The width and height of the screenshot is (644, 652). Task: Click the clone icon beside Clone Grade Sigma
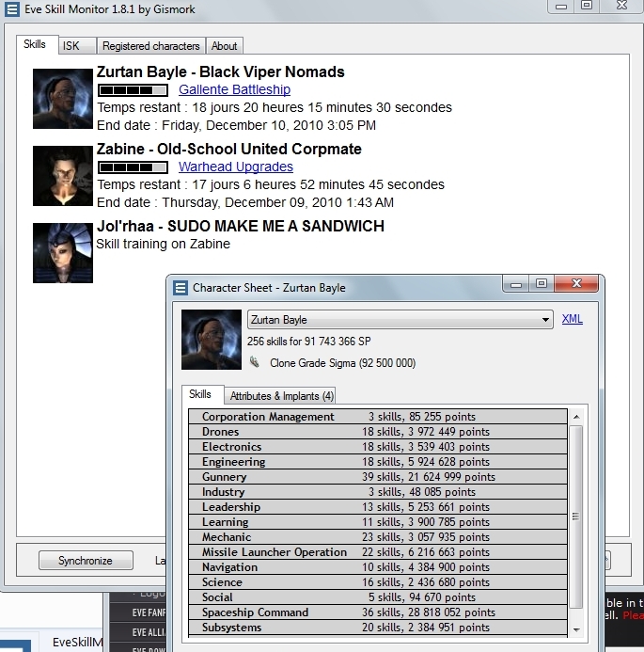point(254,362)
